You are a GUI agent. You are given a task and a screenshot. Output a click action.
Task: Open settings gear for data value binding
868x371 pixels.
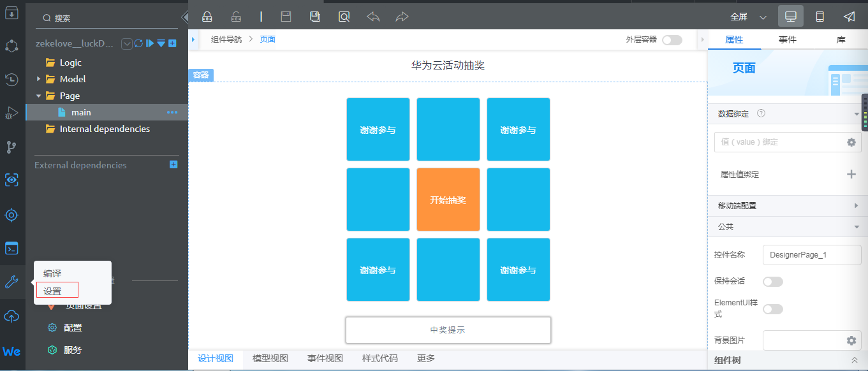[851, 142]
